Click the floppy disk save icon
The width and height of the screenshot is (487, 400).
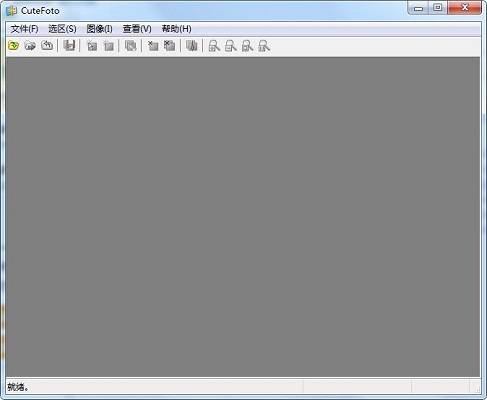coord(69,46)
